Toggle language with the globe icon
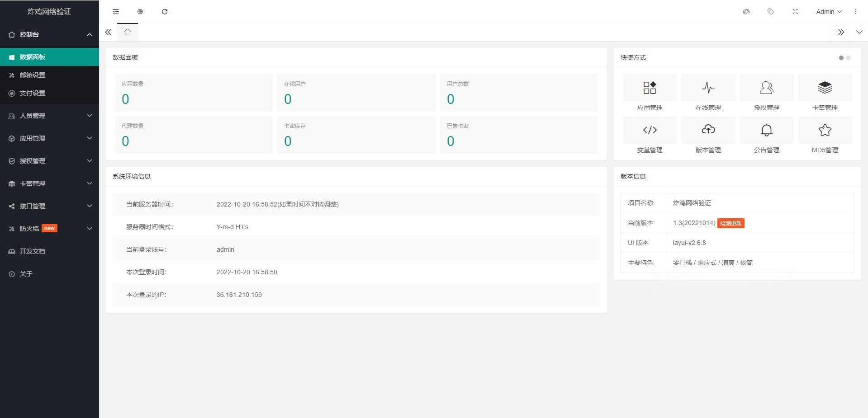The width and height of the screenshot is (868, 418). 140,12
